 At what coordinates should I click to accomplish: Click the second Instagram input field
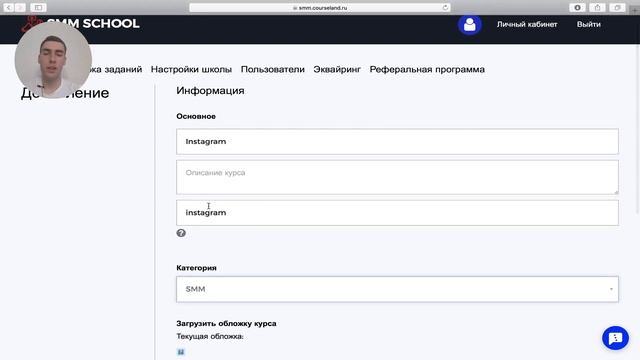397,213
